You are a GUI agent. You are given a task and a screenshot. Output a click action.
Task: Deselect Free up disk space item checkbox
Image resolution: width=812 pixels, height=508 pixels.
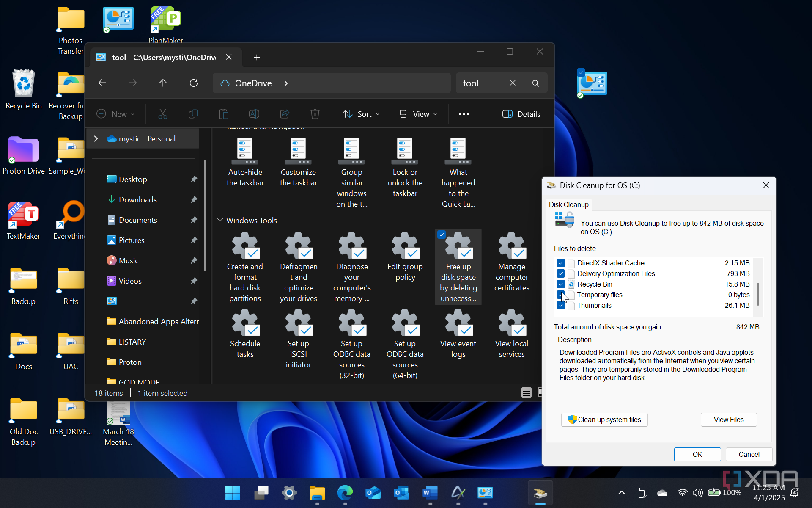tap(442, 235)
